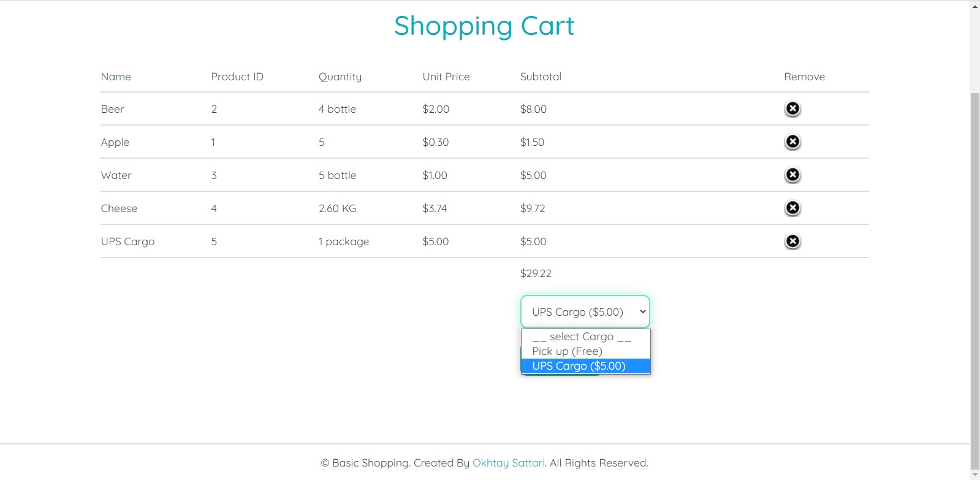Viewport: 980px width, 480px height.
Task: Delete the UPS Cargo table row
Action: coord(792,241)
